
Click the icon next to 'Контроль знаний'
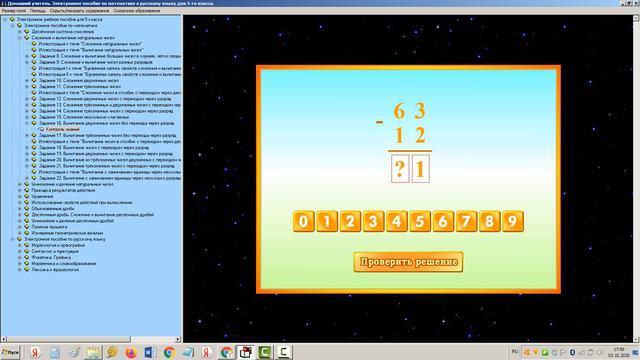(x=41, y=129)
